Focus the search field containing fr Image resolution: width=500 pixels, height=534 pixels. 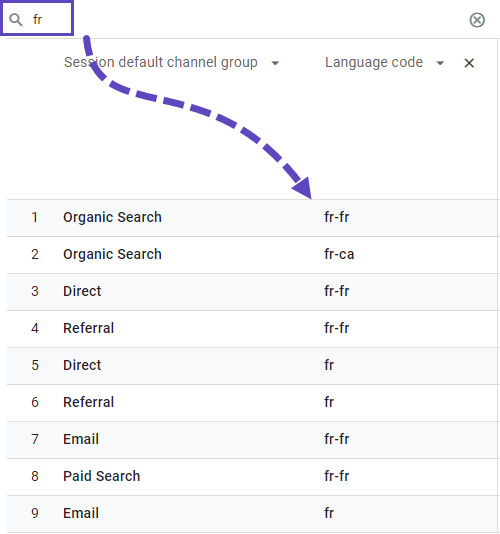[37, 18]
